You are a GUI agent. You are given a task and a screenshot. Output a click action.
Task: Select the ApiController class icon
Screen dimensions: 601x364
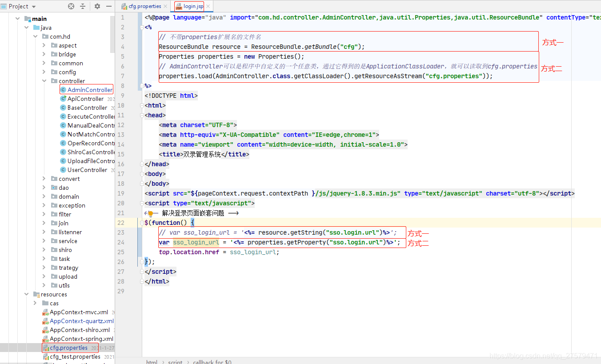point(63,99)
